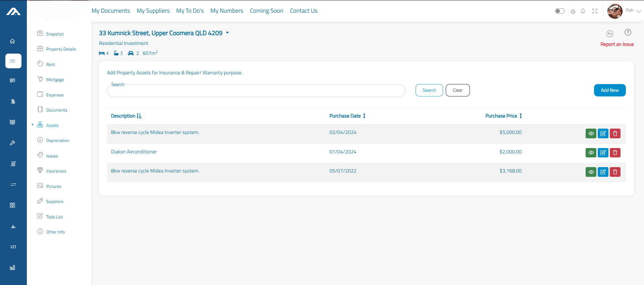
Task: Go to Depreciation in the property menu
Action: tap(58, 141)
